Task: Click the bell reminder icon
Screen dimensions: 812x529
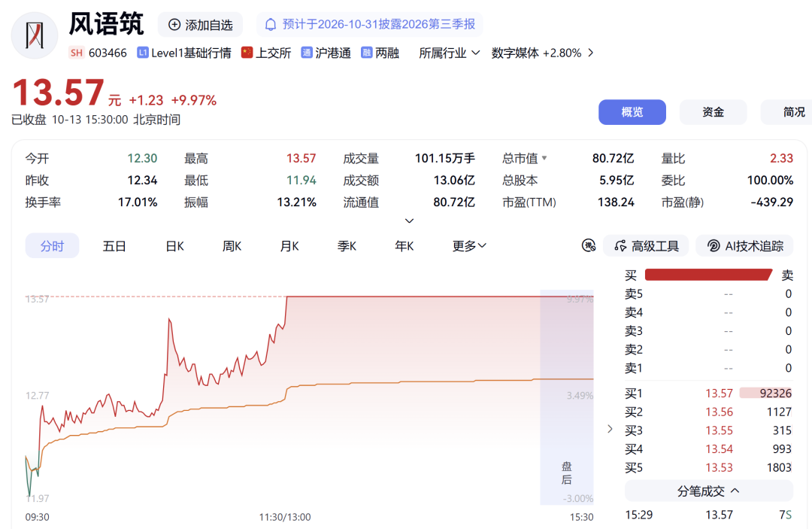Action: [x=271, y=24]
